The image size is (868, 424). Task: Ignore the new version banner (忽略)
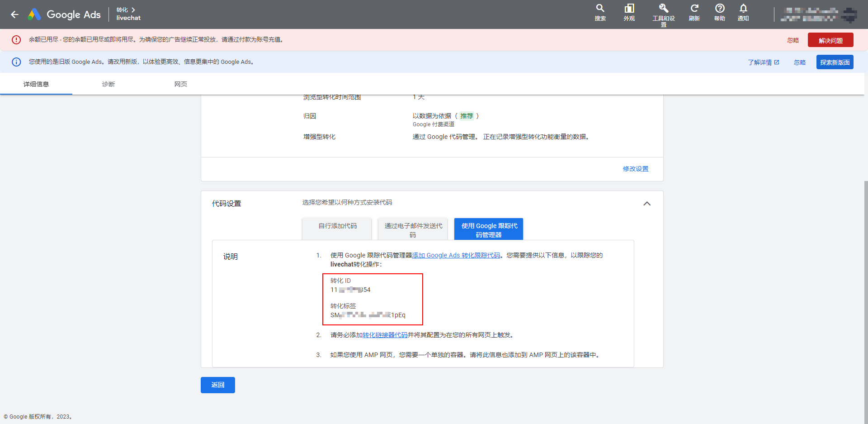tap(800, 62)
